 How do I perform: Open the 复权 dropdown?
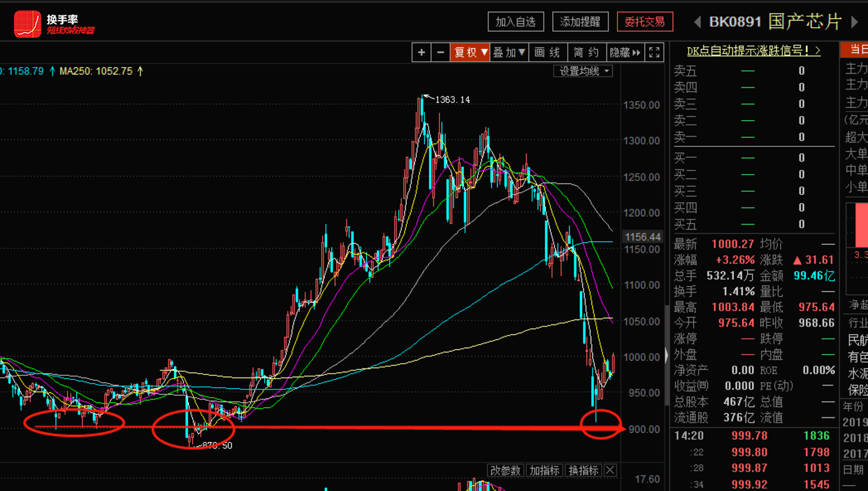(x=470, y=52)
